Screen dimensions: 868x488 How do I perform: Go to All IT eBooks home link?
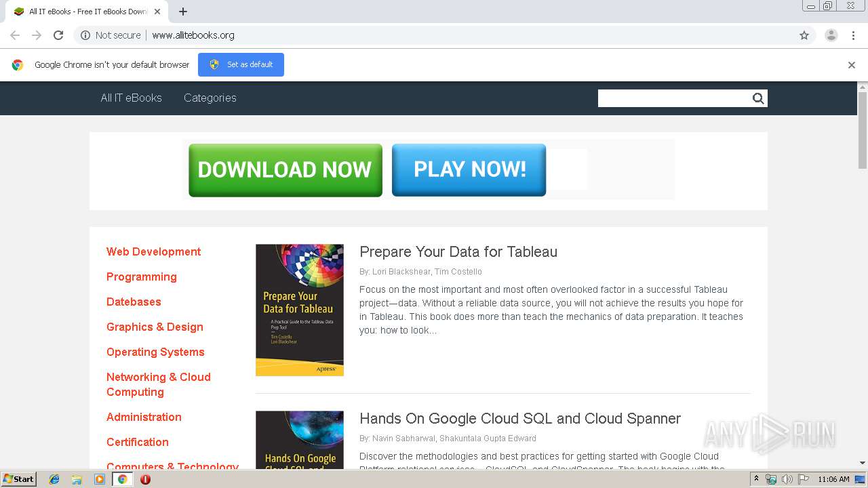tap(132, 98)
